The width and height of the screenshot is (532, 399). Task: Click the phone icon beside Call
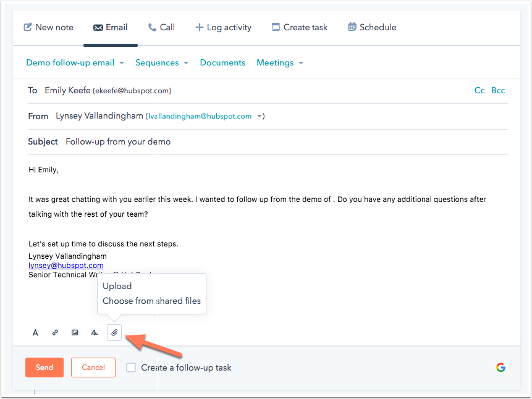tap(153, 27)
